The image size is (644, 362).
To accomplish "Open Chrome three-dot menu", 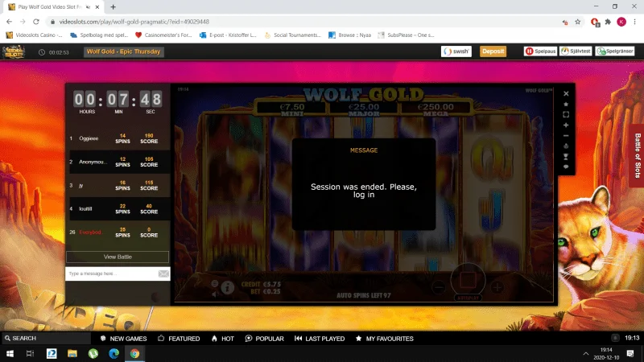I will coord(634,22).
